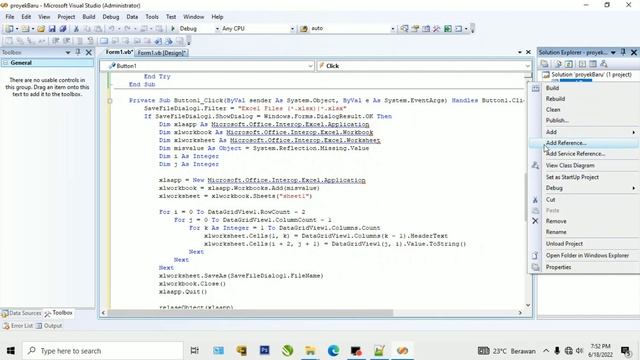The image size is (640, 360).
Task: Select Unload Project from context menu
Action: click(584, 244)
